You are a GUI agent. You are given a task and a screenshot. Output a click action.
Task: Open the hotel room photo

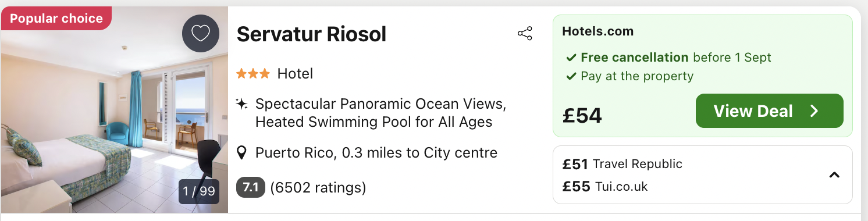click(114, 110)
